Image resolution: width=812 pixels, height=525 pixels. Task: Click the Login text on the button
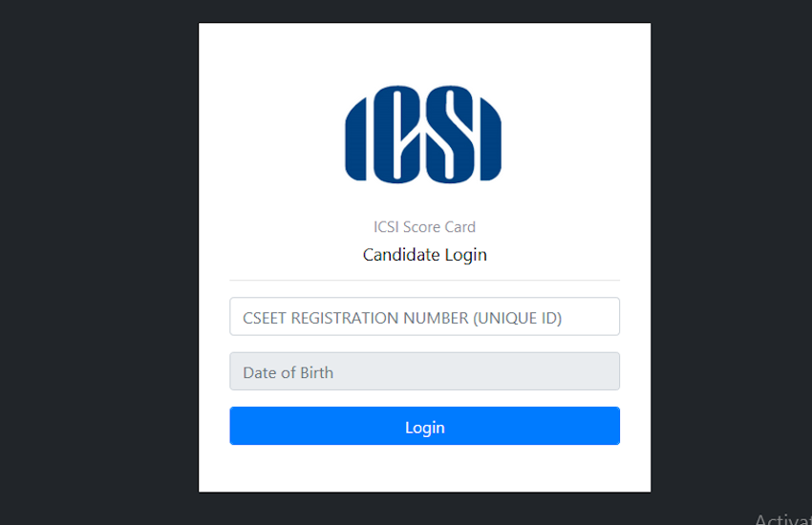[425, 428]
